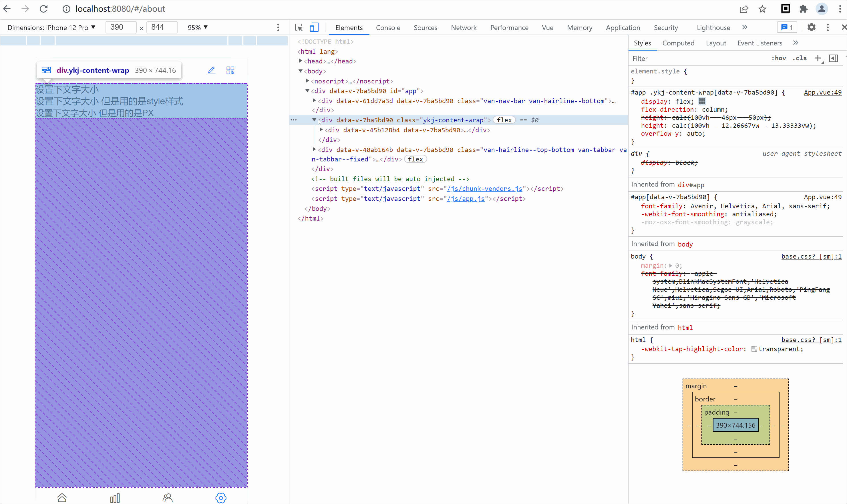Switch to the Computed styles tab
The height and width of the screenshot is (504, 847).
click(x=678, y=43)
